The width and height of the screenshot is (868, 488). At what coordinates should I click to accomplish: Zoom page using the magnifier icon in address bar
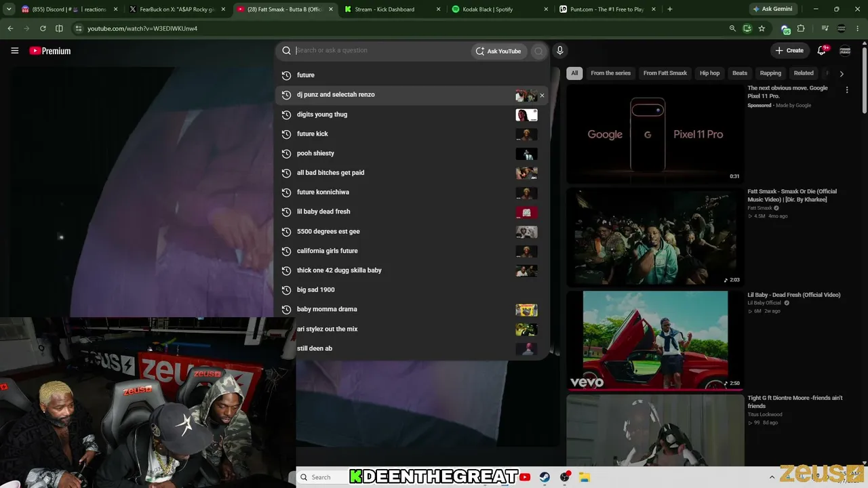[732, 28]
